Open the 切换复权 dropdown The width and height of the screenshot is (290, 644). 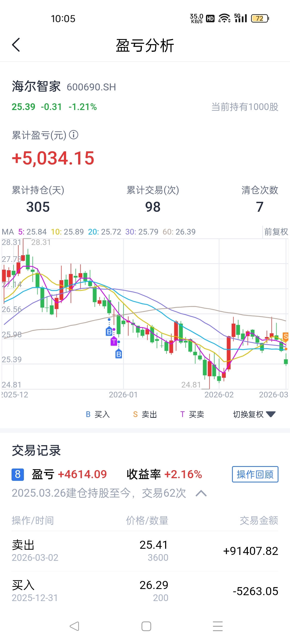click(x=254, y=414)
